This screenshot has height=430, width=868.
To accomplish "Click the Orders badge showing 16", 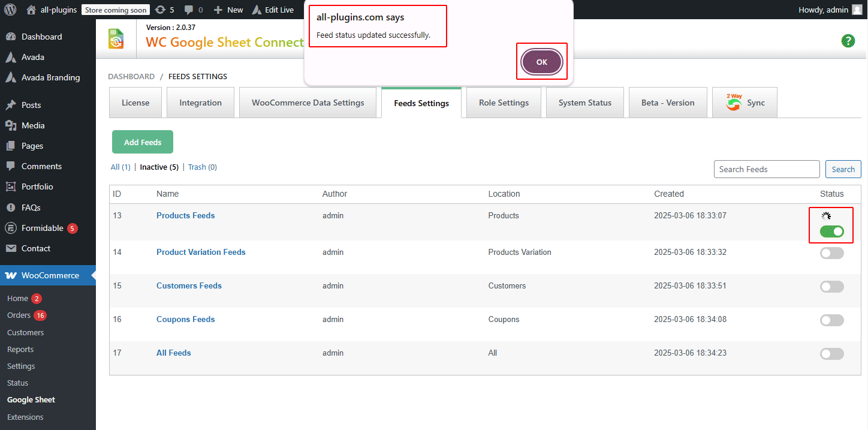I will pos(41,315).
